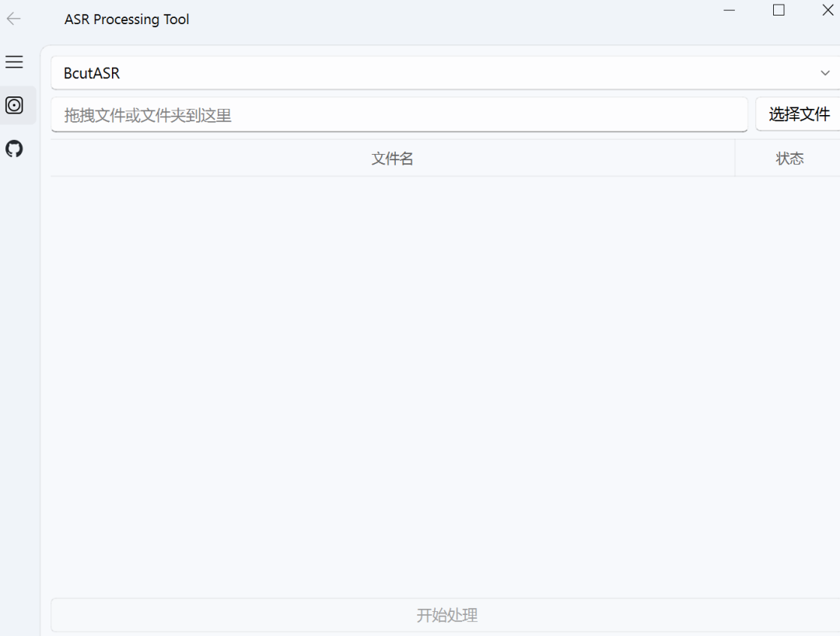The image size is (840, 636).
Task: Open the GitHub repository page
Action: click(x=14, y=149)
